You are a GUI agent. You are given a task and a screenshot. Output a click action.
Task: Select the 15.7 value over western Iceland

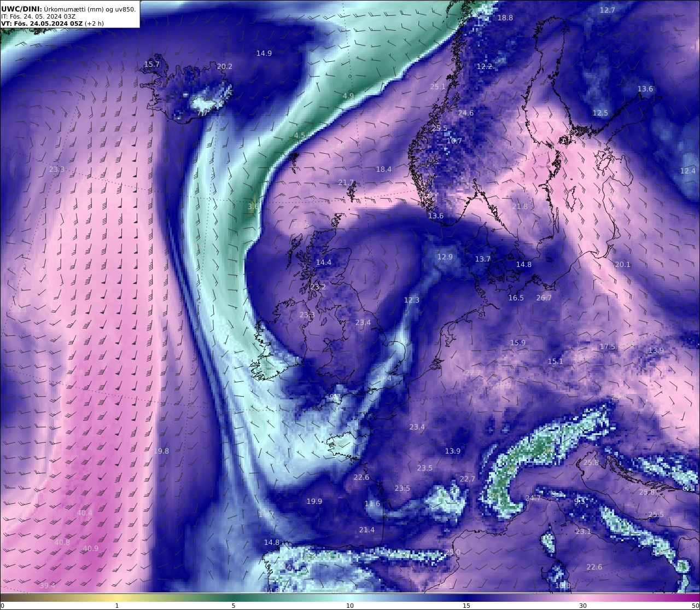click(x=152, y=64)
